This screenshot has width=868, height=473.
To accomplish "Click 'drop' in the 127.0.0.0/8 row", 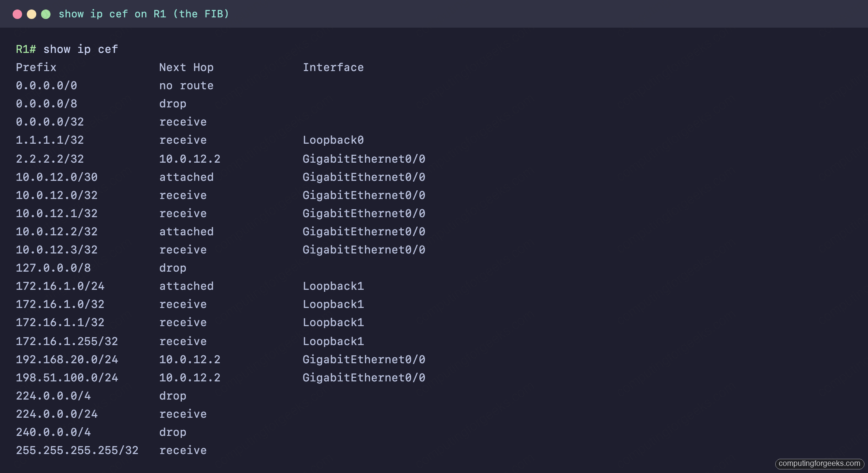I will [x=173, y=268].
